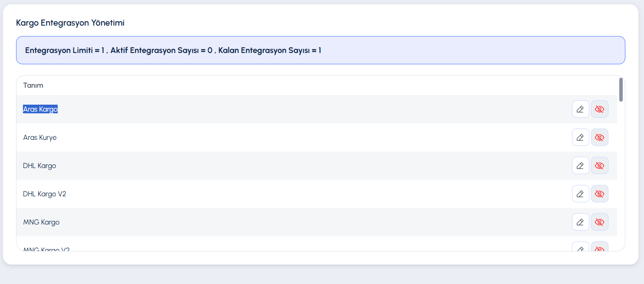644x284 pixels.
Task: Toggle visibility of MNG Kargo
Action: point(599,222)
